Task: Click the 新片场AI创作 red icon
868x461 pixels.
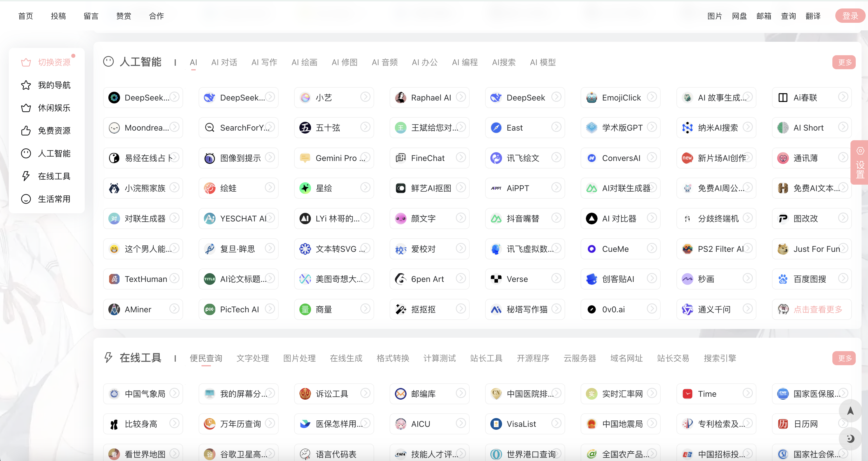Action: point(687,158)
